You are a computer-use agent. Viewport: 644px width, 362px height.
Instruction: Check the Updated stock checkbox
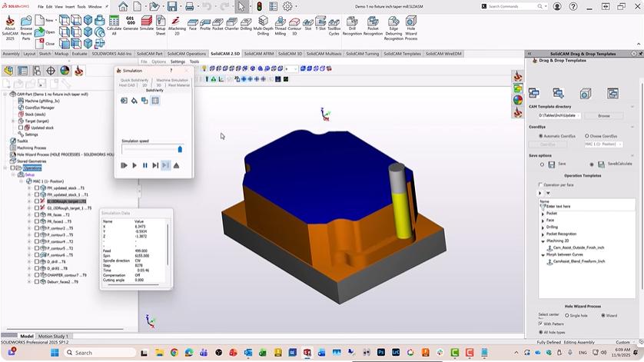click(x=21, y=128)
